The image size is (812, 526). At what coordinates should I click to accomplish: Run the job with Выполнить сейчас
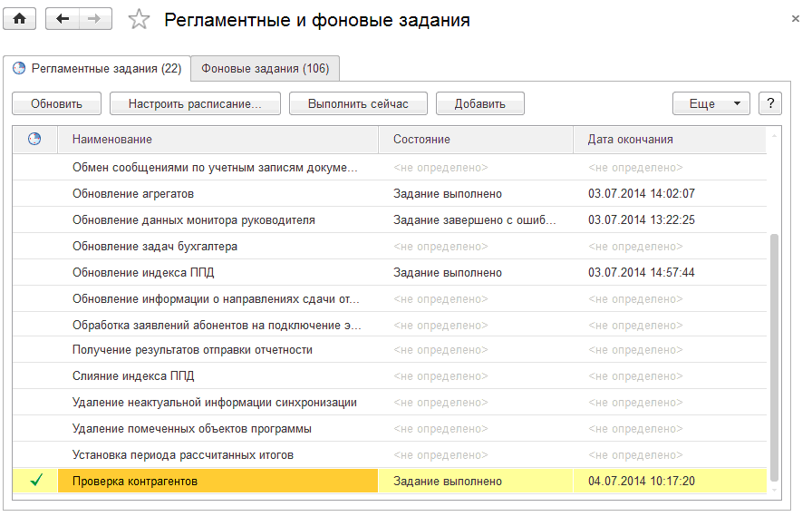tap(358, 103)
